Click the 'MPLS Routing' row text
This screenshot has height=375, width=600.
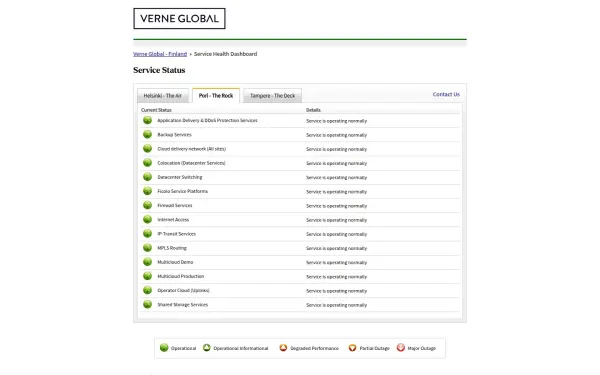click(x=172, y=248)
